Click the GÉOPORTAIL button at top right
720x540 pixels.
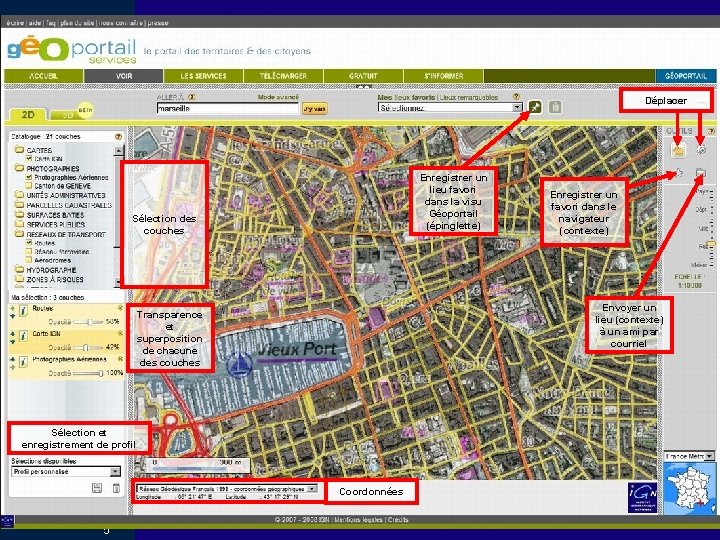pyautogui.click(x=685, y=76)
